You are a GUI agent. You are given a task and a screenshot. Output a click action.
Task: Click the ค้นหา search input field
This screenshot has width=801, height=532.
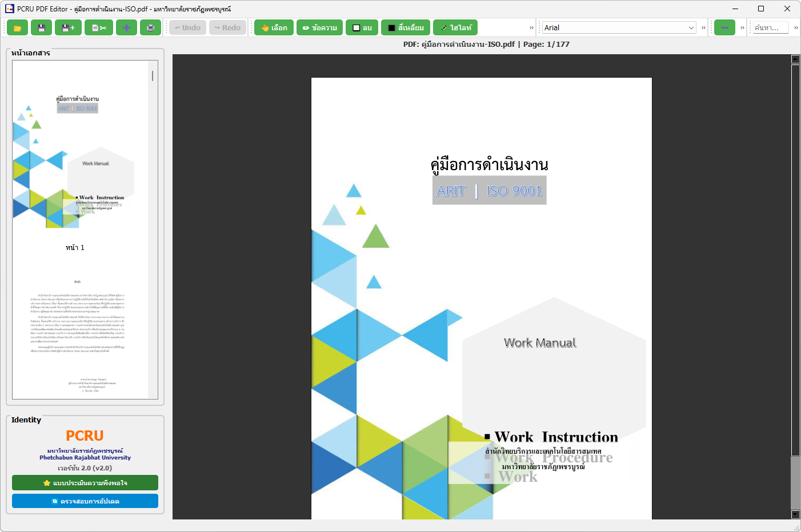tap(770, 27)
